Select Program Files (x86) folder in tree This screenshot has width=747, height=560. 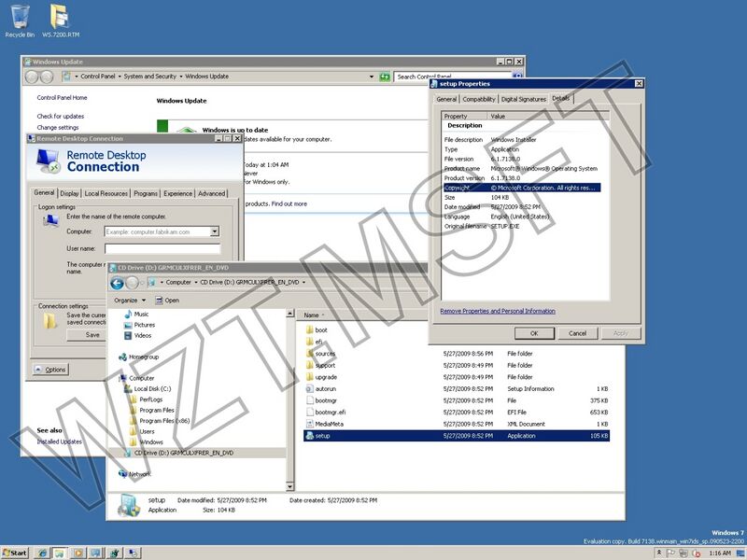click(x=160, y=421)
